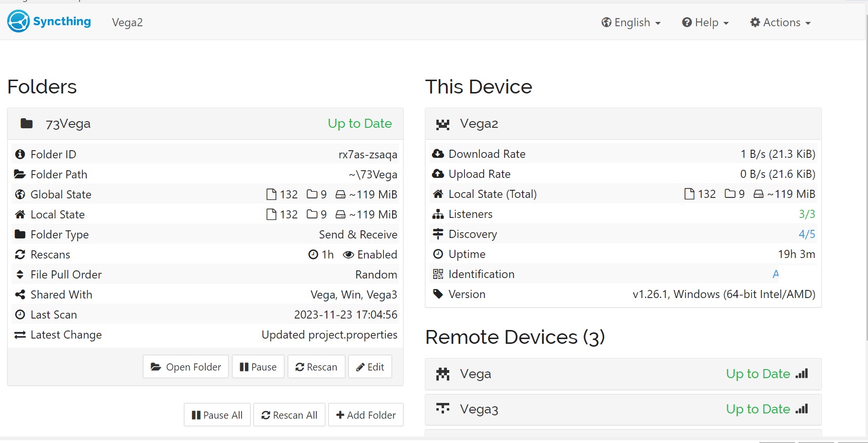Click the Local State home icon in Folders

pyautogui.click(x=20, y=215)
